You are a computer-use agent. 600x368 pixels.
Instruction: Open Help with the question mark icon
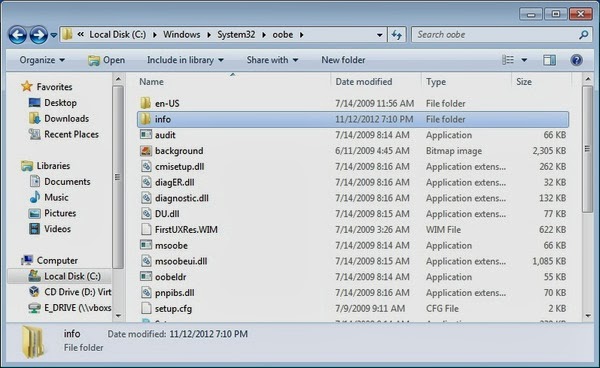(x=576, y=60)
